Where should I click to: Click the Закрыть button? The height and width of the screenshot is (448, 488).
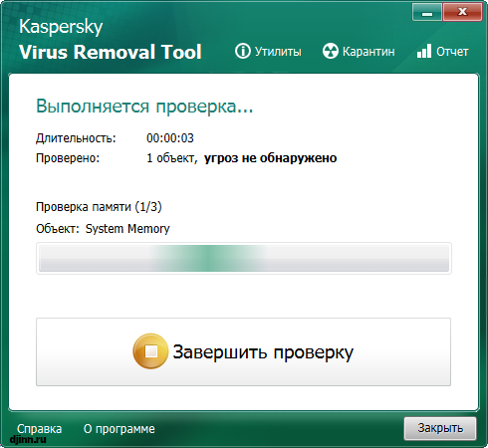pos(440,428)
